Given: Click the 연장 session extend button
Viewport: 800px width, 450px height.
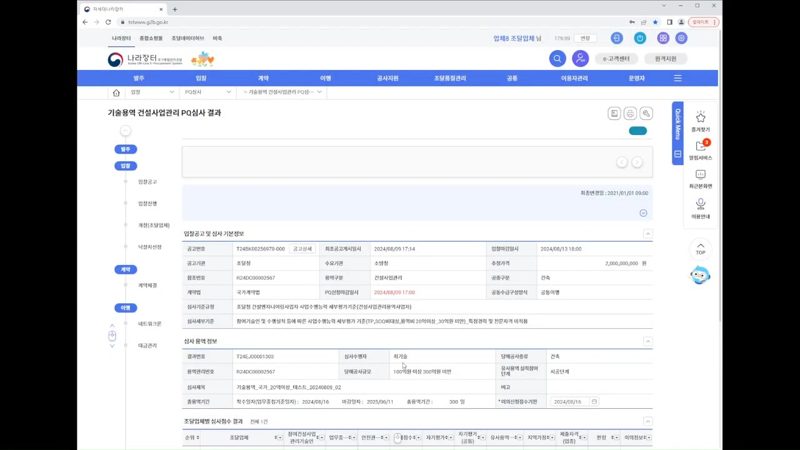Looking at the screenshot, I should (585, 38).
